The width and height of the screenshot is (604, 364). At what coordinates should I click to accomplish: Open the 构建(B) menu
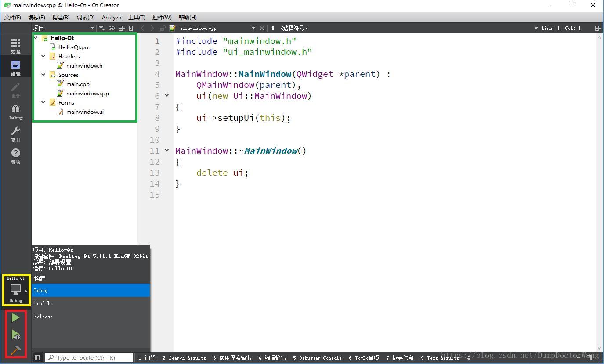[61, 18]
